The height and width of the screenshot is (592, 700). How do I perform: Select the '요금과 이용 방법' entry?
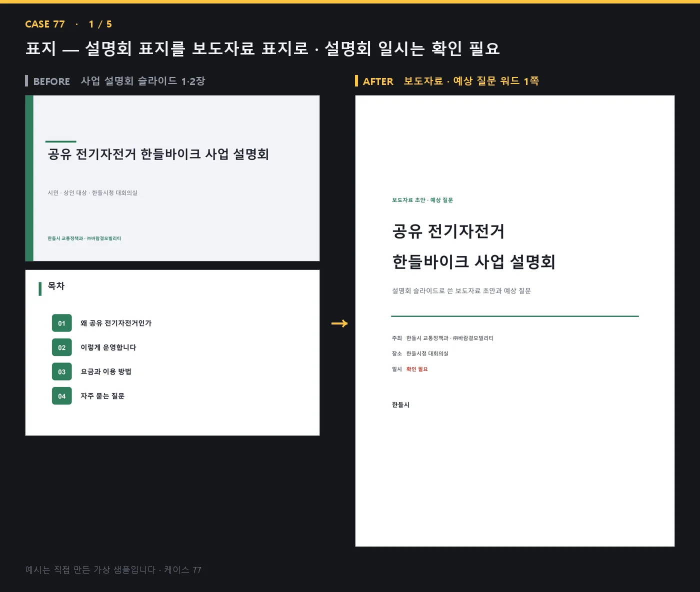106,371
